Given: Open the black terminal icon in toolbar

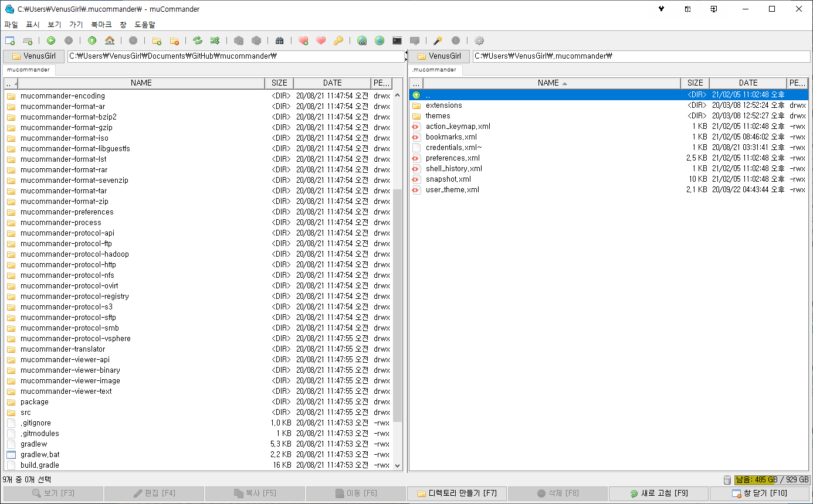Looking at the screenshot, I should pos(397,40).
